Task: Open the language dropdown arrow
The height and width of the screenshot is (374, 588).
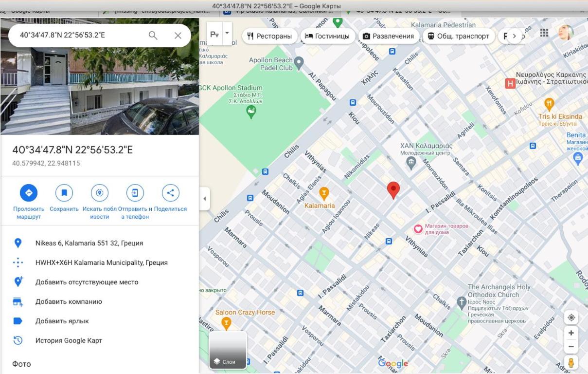Action: pyautogui.click(x=226, y=34)
